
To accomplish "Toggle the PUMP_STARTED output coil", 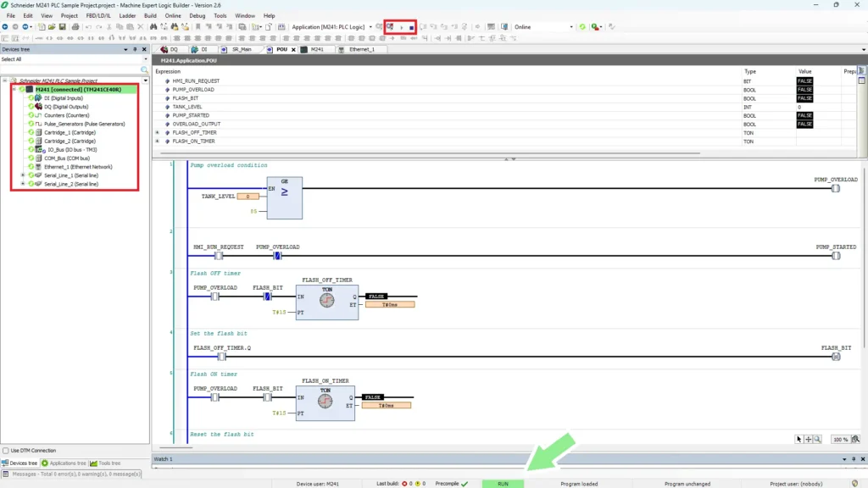I will coord(836,256).
